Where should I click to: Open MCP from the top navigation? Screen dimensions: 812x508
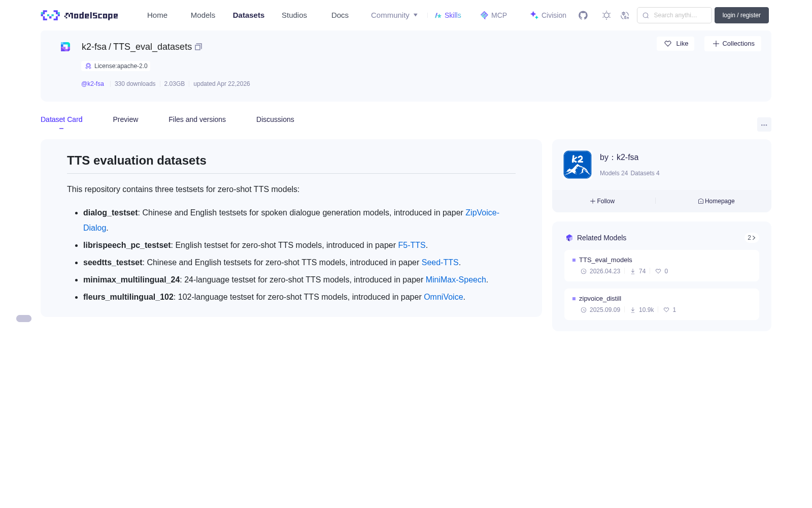[x=493, y=15]
